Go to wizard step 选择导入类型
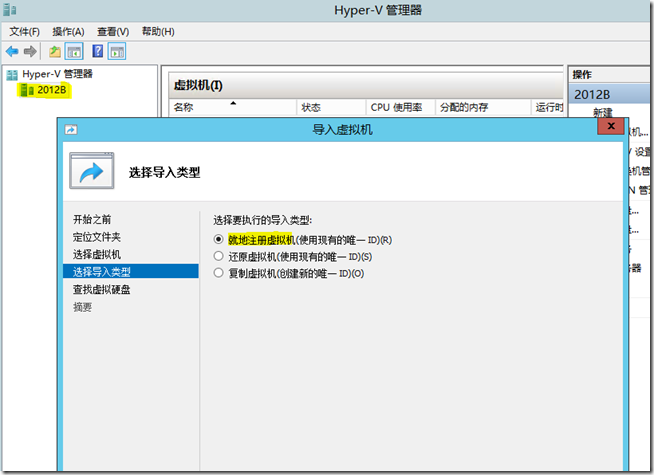 coord(131,271)
